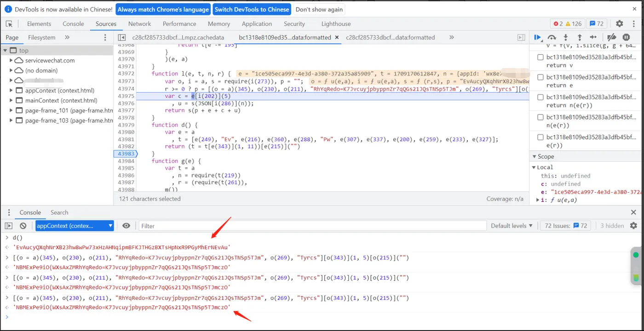
Task: Collapse the 'top' tree node
Action: coord(6,51)
